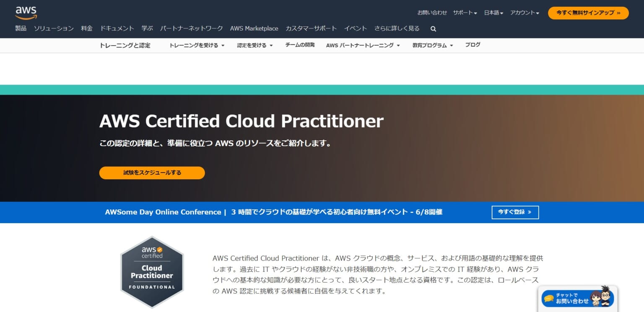Open AWS Marketplace from the menu
This screenshot has width=644, height=312.
[x=254, y=28]
